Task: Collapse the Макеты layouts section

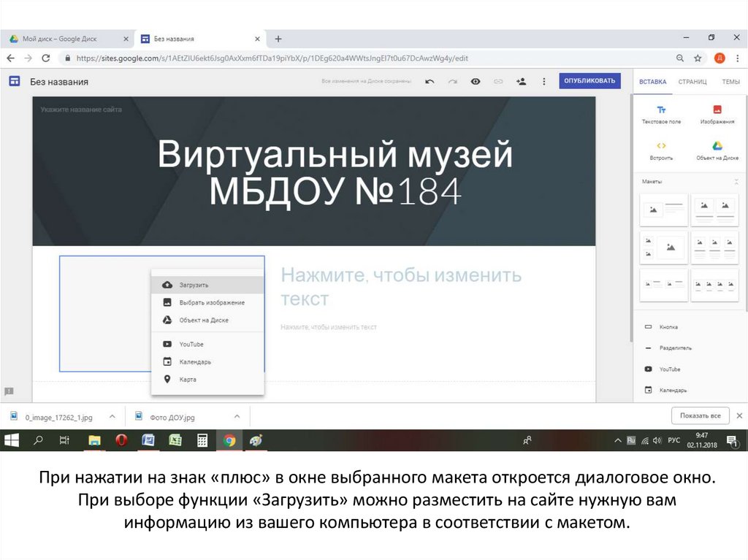Action: [736, 182]
